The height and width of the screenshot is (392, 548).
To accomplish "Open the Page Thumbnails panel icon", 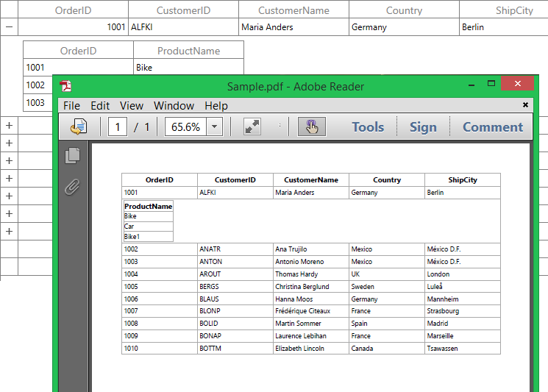I will (x=72, y=156).
